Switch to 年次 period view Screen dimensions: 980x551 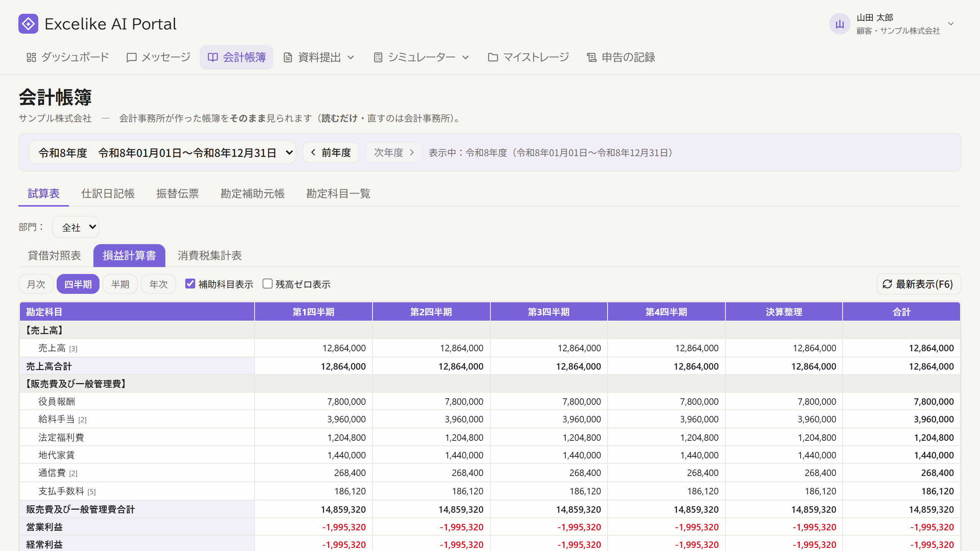[x=158, y=284]
